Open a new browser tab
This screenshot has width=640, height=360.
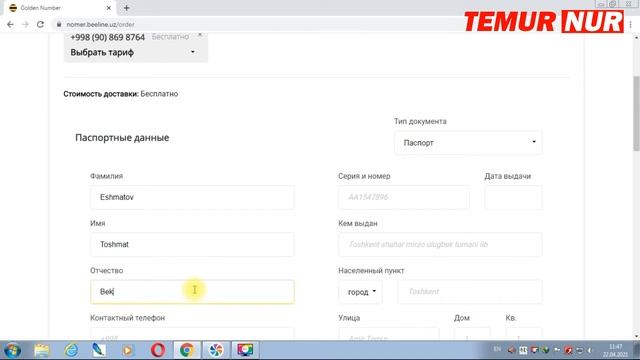127,8
